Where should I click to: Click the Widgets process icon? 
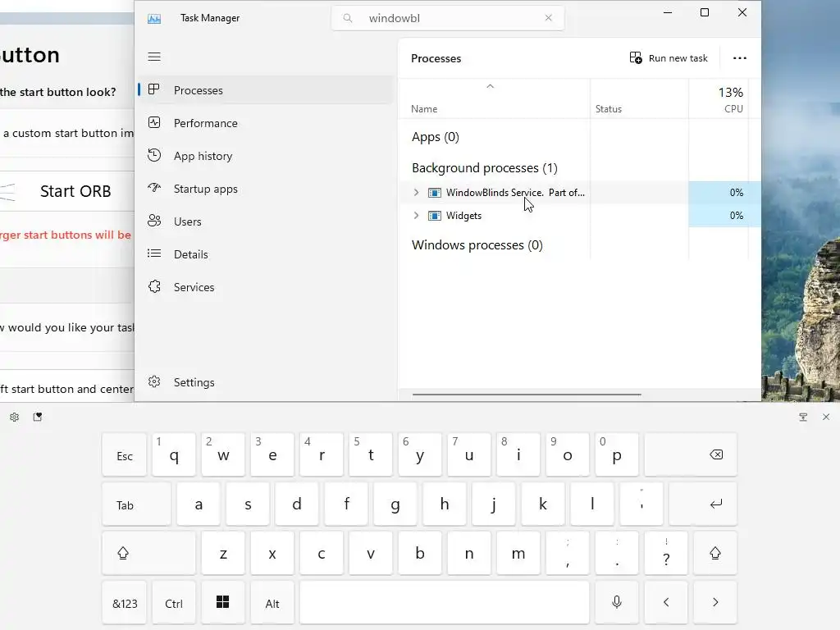[435, 216]
